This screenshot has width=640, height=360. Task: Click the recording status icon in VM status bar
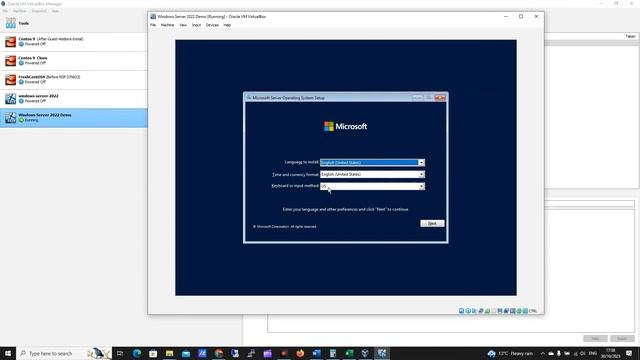click(506, 311)
